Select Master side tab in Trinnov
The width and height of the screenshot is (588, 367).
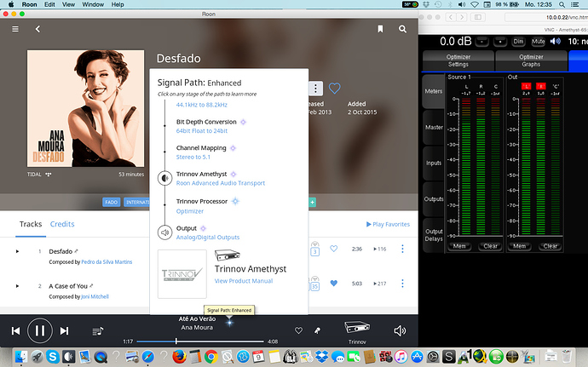434,128
